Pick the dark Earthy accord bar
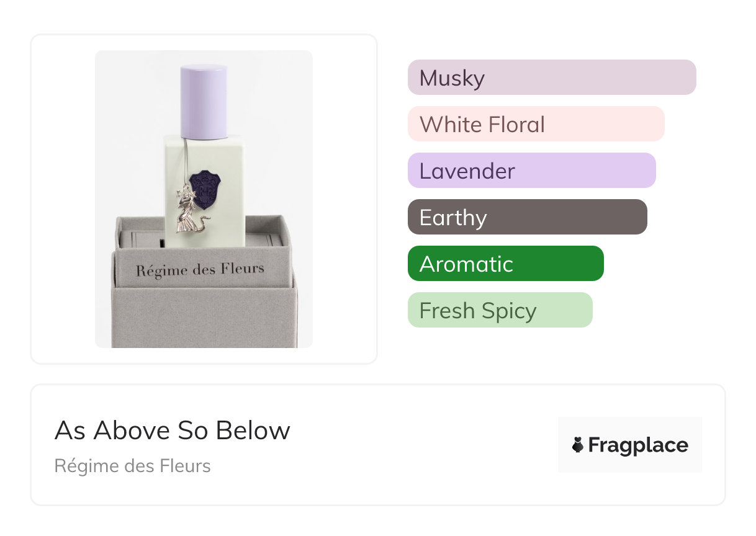The height and width of the screenshot is (536, 756). [527, 217]
